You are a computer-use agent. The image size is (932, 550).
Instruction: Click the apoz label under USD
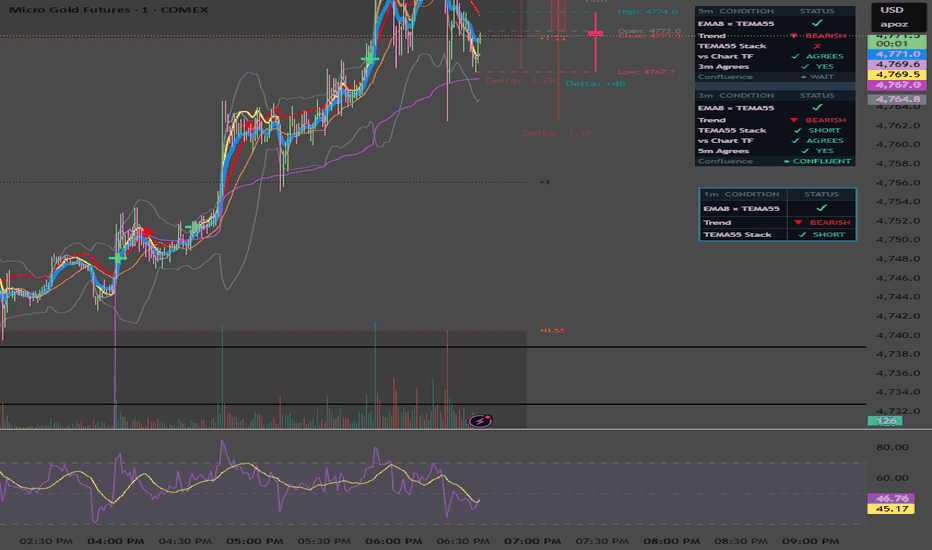point(894,24)
